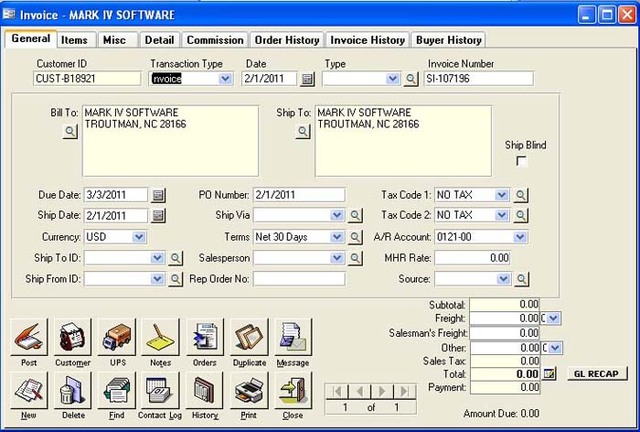Expand the Currency USD dropdown
The height and width of the screenshot is (432, 640).
point(139,237)
